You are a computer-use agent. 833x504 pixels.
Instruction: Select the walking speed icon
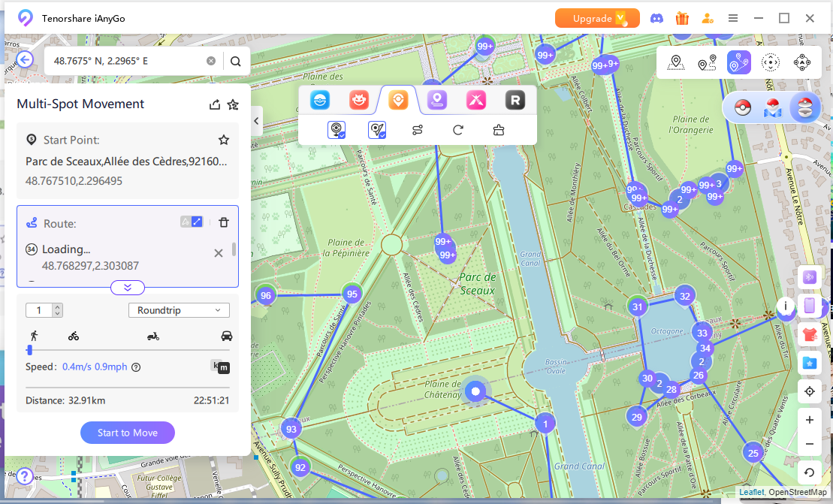click(x=34, y=336)
